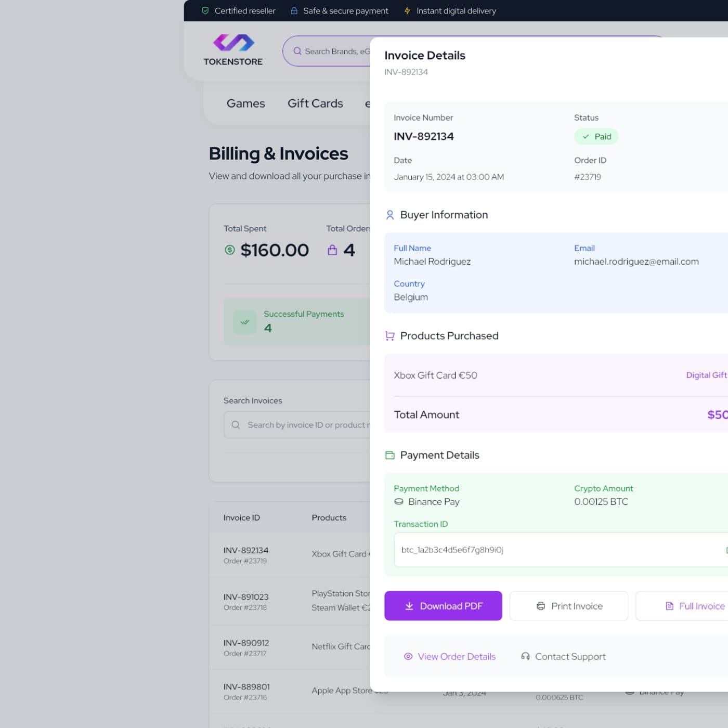The height and width of the screenshot is (728, 728).
Task: Click the wallet icon beside Payment Details
Action: click(389, 455)
